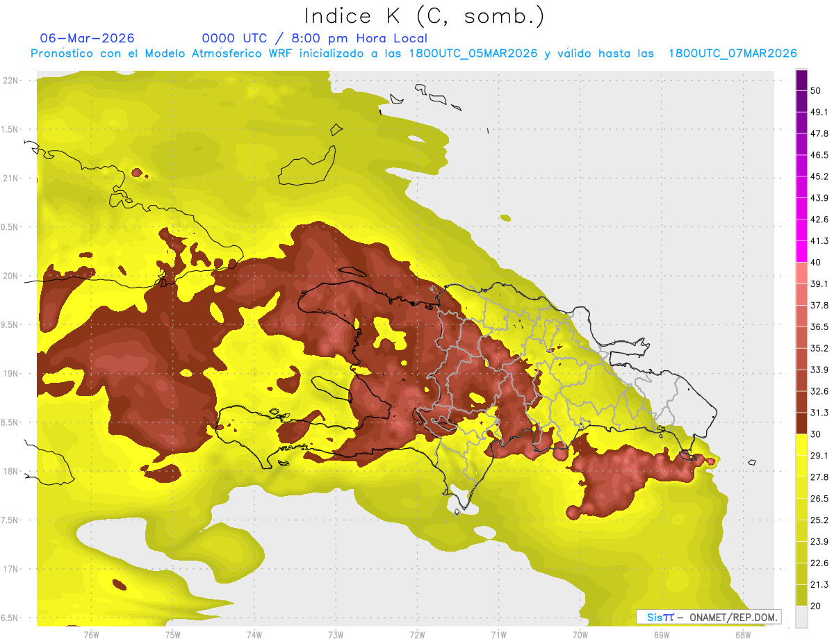Click the "22N" latitude label

[10, 80]
